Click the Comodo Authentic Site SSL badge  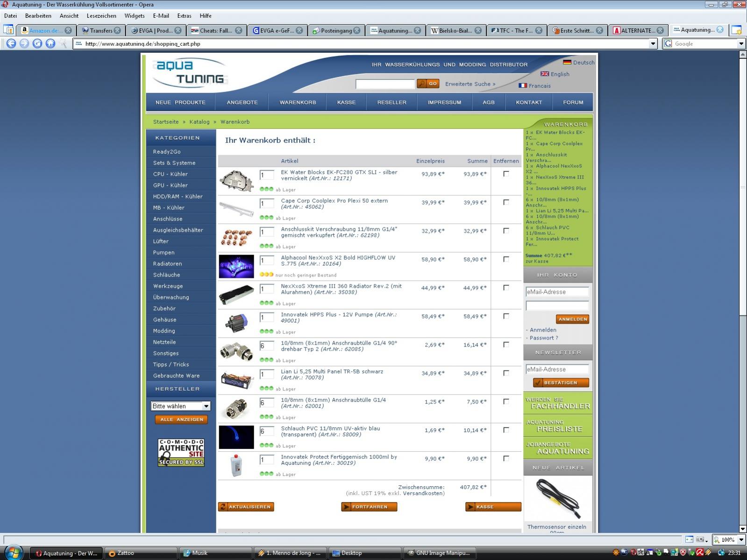(x=181, y=453)
